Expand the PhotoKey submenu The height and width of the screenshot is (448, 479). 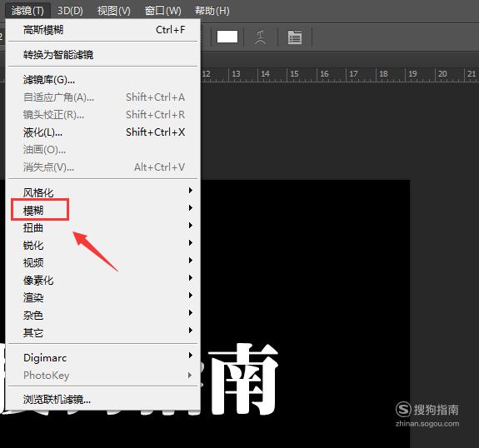tap(103, 375)
